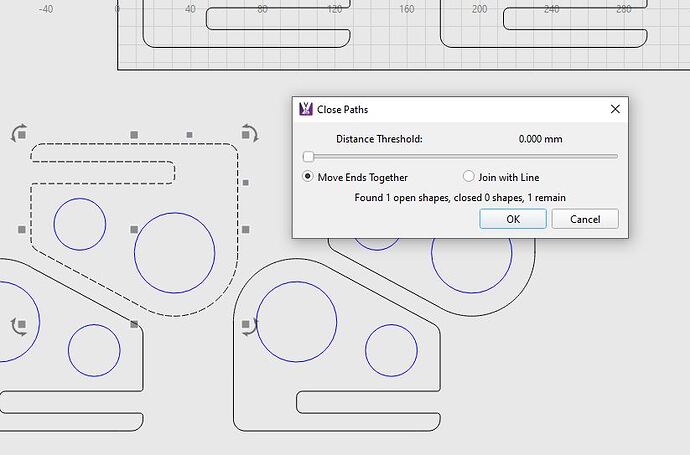The height and width of the screenshot is (455, 690).
Task: Close the Close Paths dialog with X
Action: pyautogui.click(x=615, y=109)
